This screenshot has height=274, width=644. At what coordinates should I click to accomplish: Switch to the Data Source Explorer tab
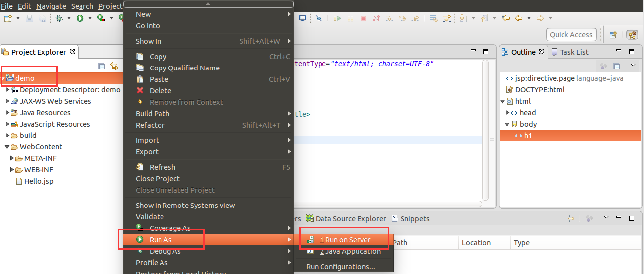pyautogui.click(x=346, y=218)
